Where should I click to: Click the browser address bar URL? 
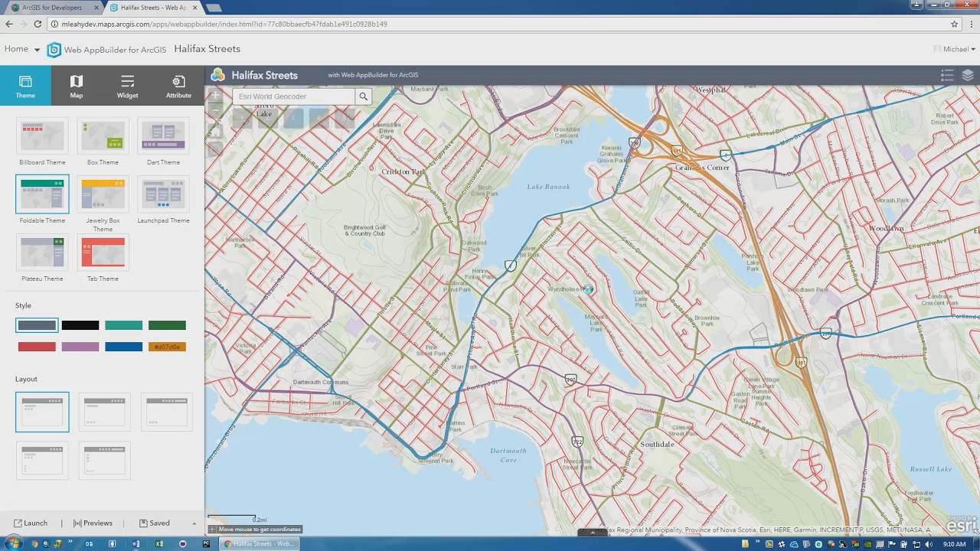pos(224,24)
